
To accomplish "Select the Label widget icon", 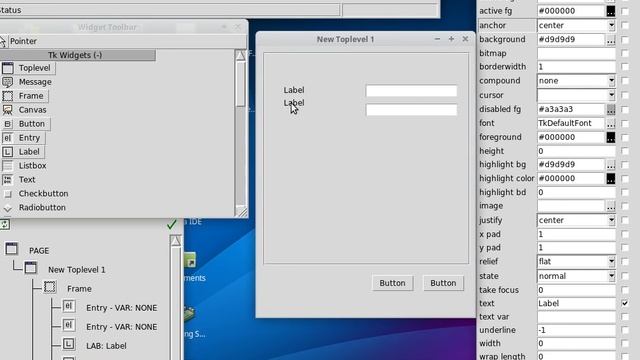I will pyautogui.click(x=8, y=152).
